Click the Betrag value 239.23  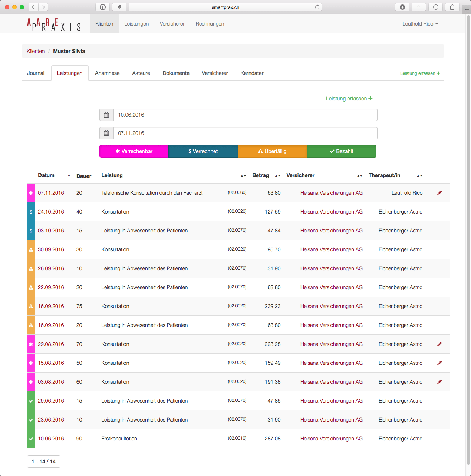(x=273, y=306)
